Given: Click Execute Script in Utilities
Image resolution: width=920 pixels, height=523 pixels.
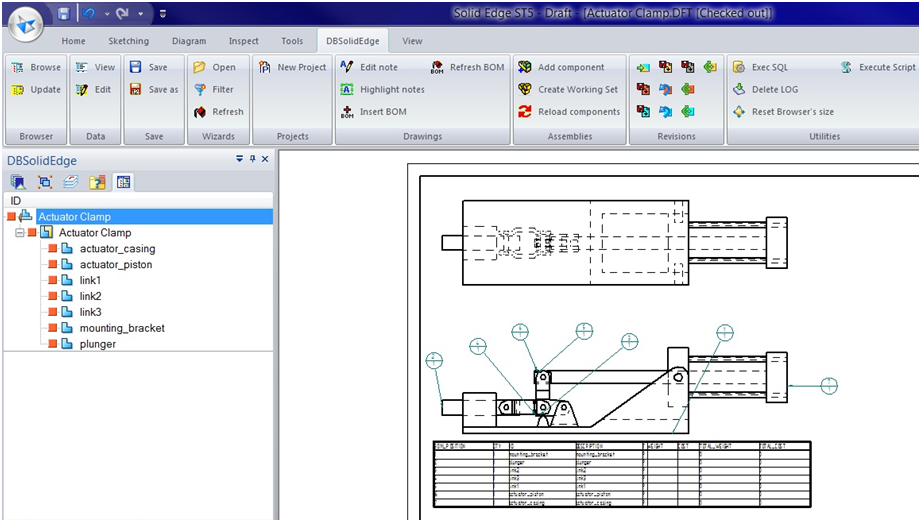Looking at the screenshot, I should (x=878, y=68).
